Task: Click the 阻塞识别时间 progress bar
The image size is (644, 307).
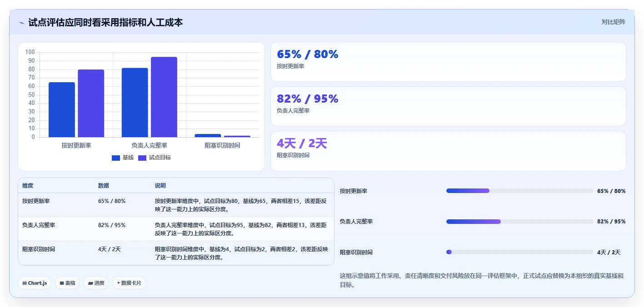Action: [520, 252]
